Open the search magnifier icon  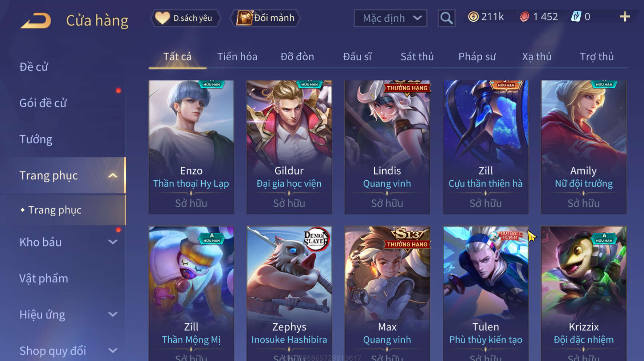pyautogui.click(x=446, y=18)
